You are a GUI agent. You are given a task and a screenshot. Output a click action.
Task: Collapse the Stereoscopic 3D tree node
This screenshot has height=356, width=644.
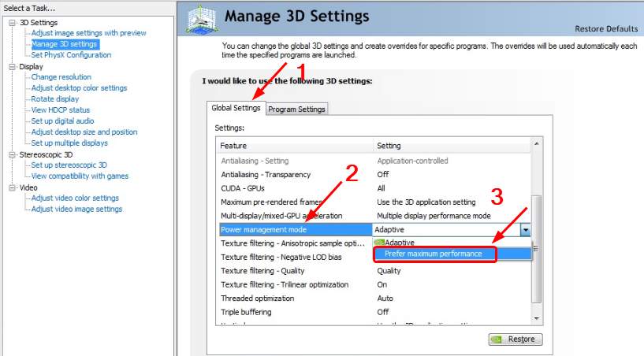12,155
